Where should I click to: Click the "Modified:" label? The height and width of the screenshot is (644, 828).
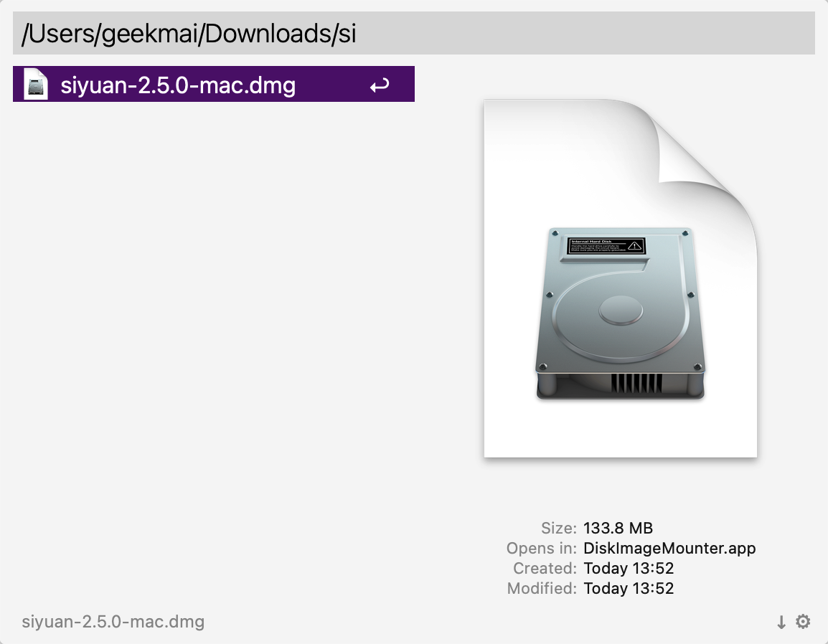pos(542,588)
